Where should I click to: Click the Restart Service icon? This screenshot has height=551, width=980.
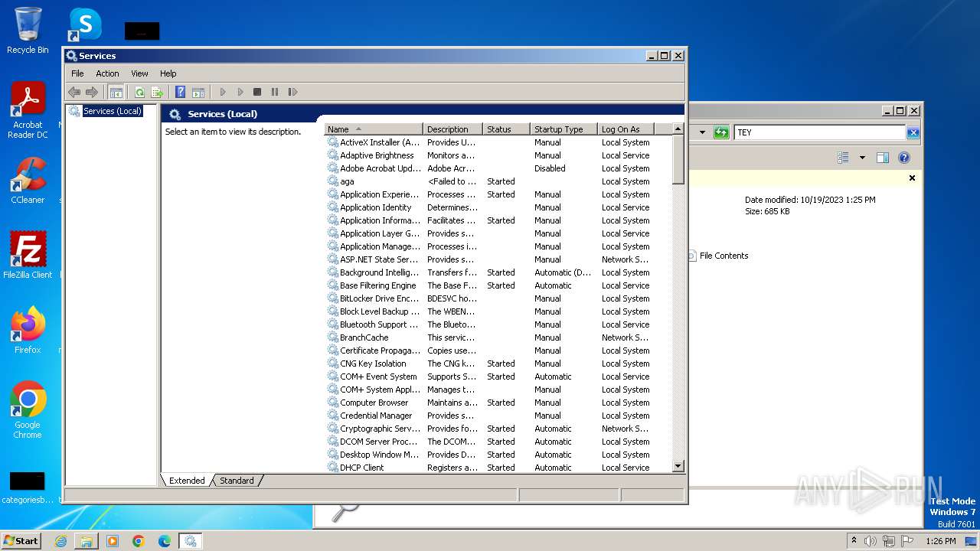tap(292, 92)
